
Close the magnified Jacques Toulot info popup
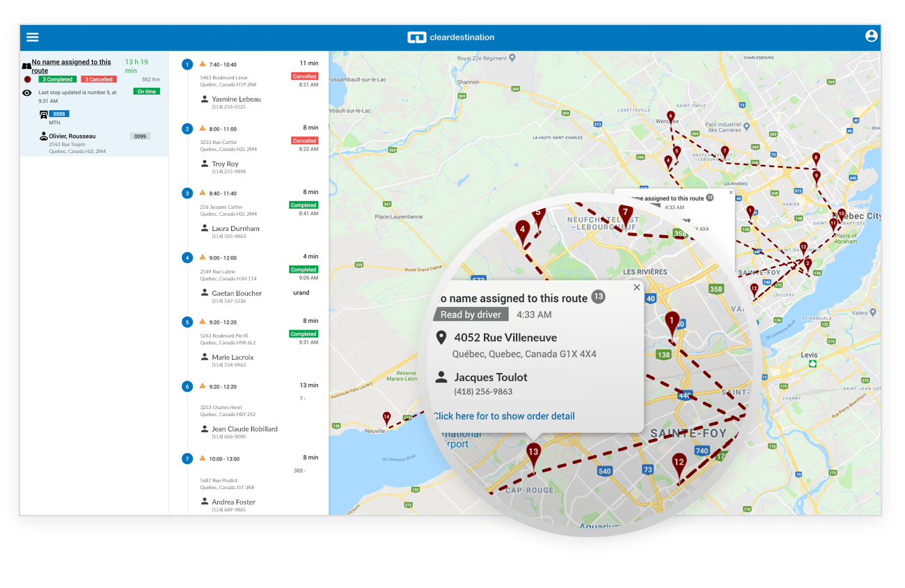pyautogui.click(x=636, y=287)
